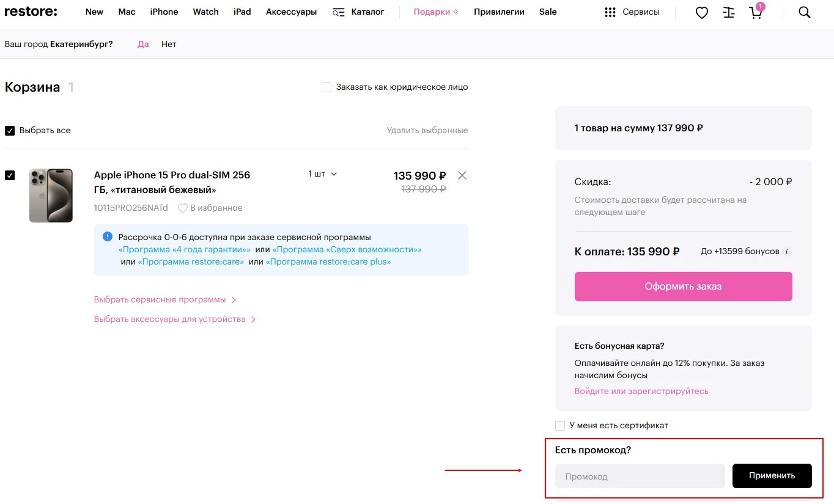Enable the Заказать как юридическое лицо checkbox
Image resolution: width=834 pixels, height=504 pixels.
(327, 87)
